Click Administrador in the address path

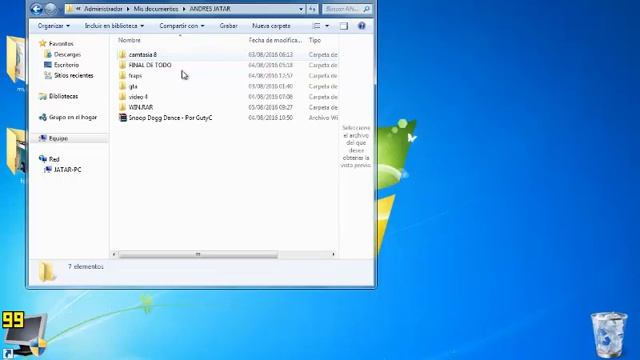tap(103, 9)
